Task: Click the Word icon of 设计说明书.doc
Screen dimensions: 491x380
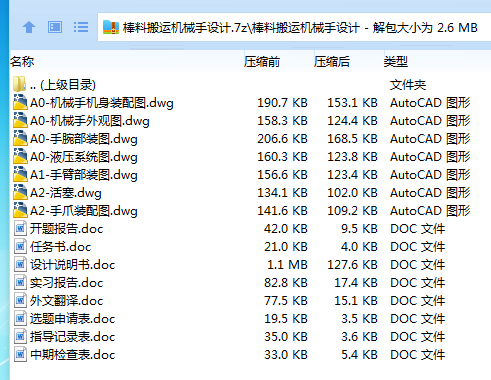Action: pos(20,264)
